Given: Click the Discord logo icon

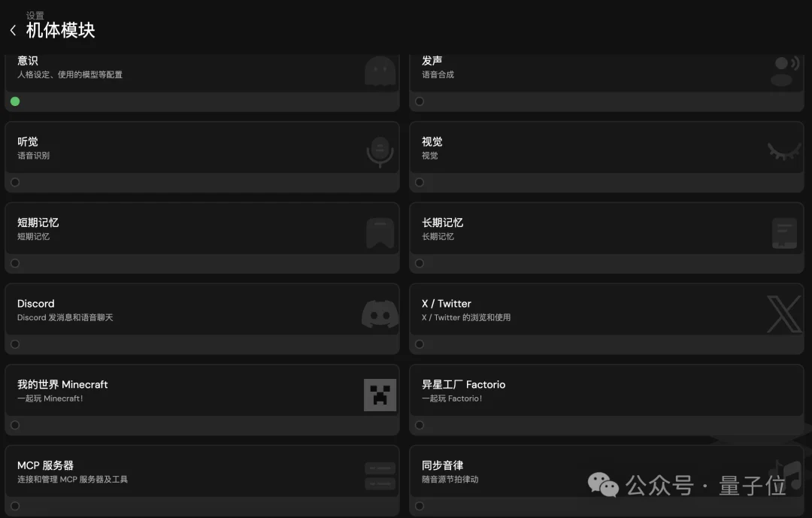Looking at the screenshot, I should click(379, 314).
